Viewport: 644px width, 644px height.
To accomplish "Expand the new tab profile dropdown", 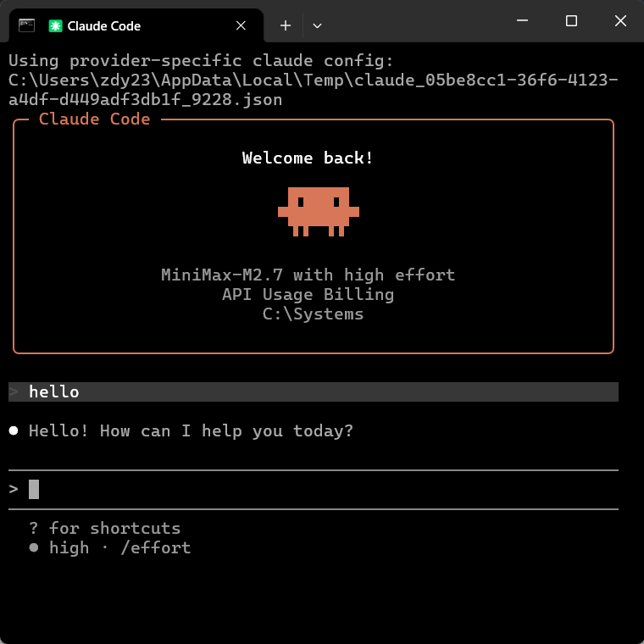I will coord(317,26).
